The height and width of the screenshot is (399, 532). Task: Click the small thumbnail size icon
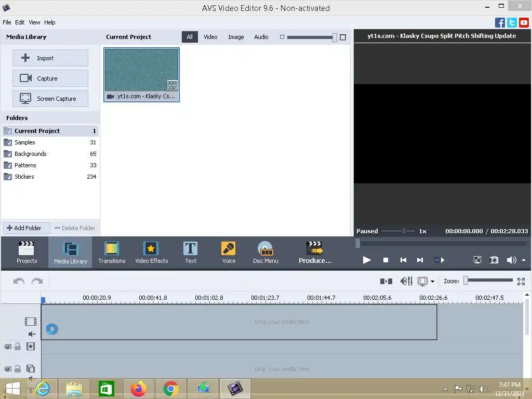point(282,37)
